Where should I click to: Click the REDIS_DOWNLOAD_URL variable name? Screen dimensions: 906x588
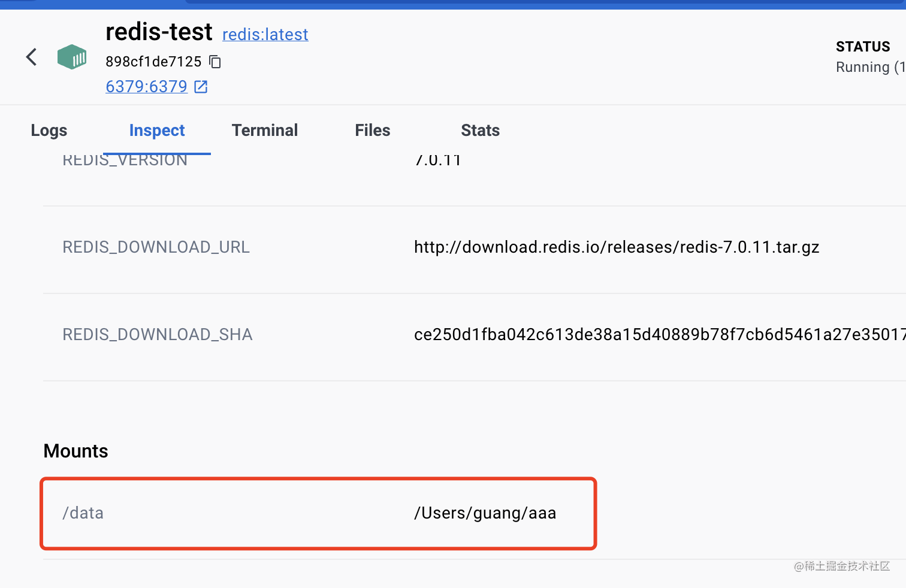click(156, 247)
